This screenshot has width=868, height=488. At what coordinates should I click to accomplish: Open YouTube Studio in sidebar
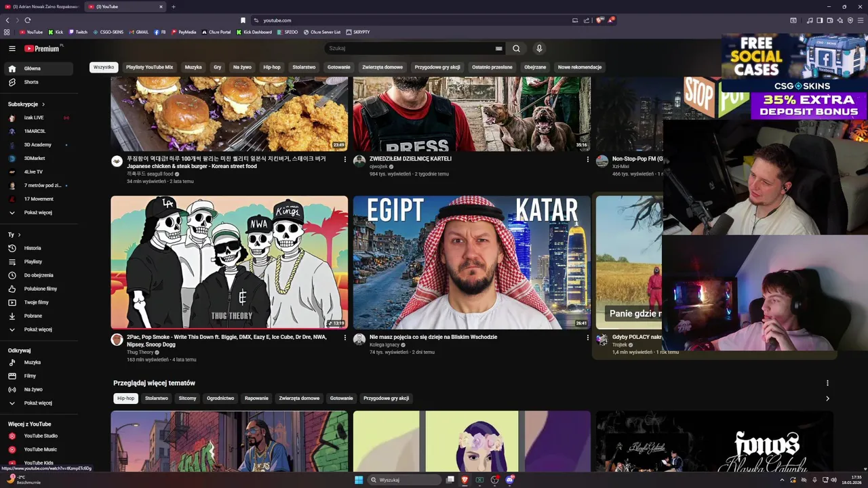[38, 436]
